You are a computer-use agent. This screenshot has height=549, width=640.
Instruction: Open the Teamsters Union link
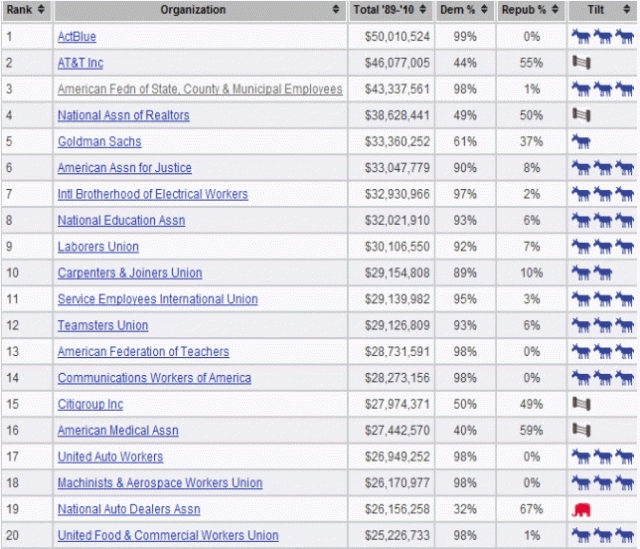click(102, 325)
